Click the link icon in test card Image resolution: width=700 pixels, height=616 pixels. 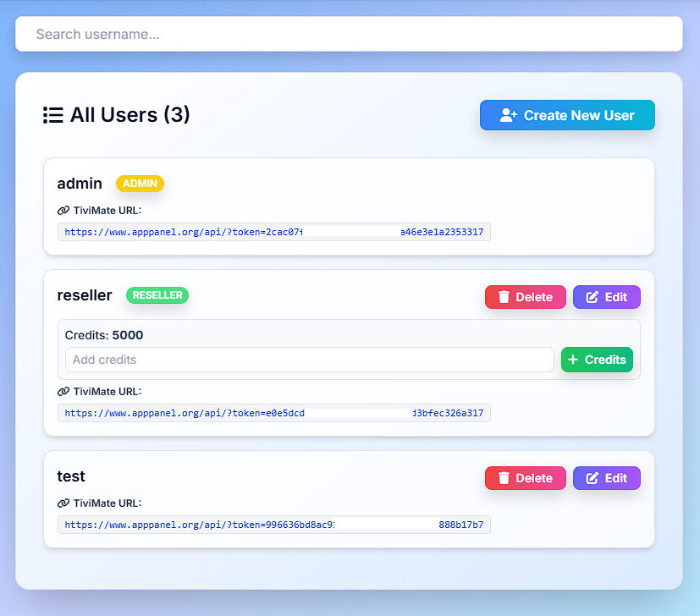coord(63,503)
